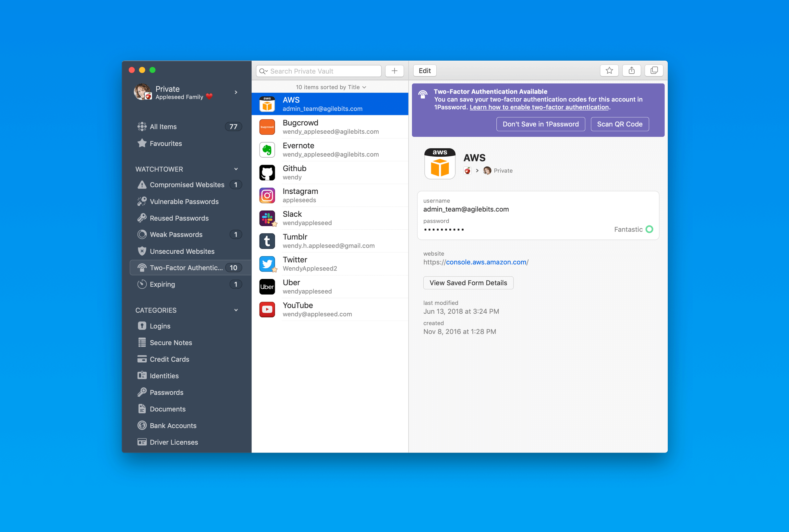
Task: Select the Secure Notes category
Action: point(171,343)
